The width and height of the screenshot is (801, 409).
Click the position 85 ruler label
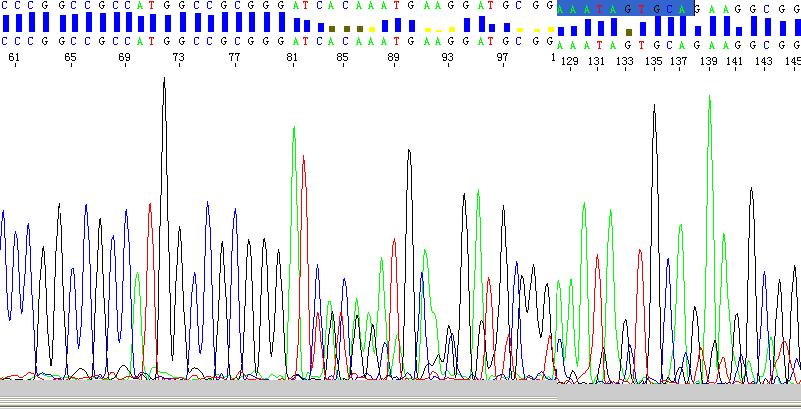coord(342,59)
